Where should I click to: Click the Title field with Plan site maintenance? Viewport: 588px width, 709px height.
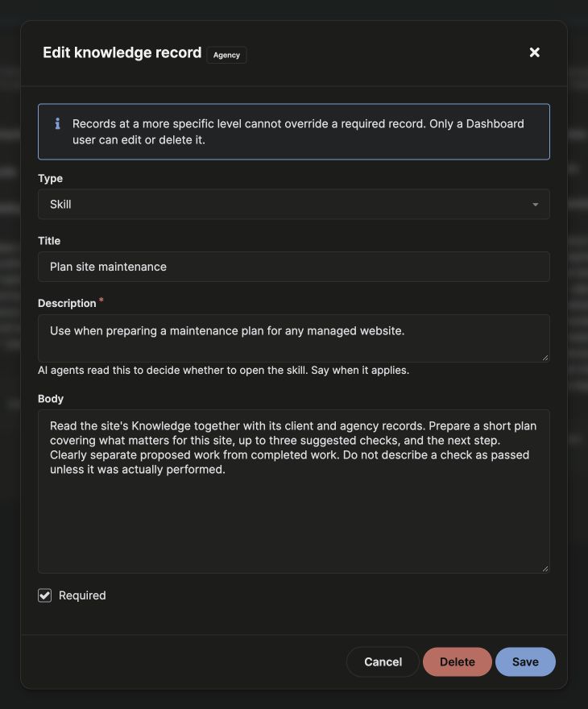pos(294,267)
